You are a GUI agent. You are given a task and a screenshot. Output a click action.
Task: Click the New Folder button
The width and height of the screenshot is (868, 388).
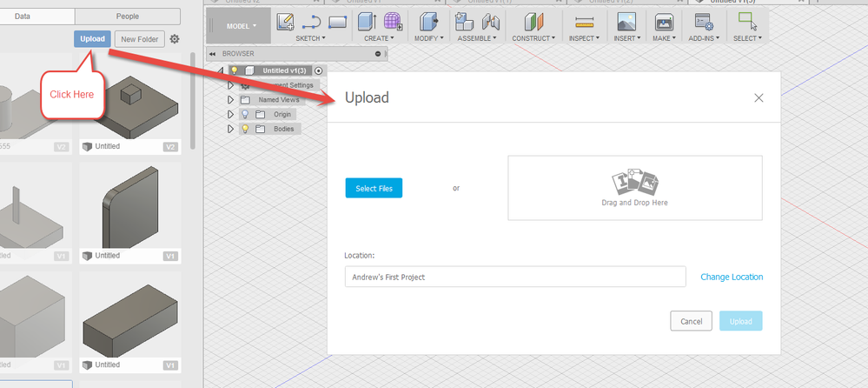click(x=140, y=39)
